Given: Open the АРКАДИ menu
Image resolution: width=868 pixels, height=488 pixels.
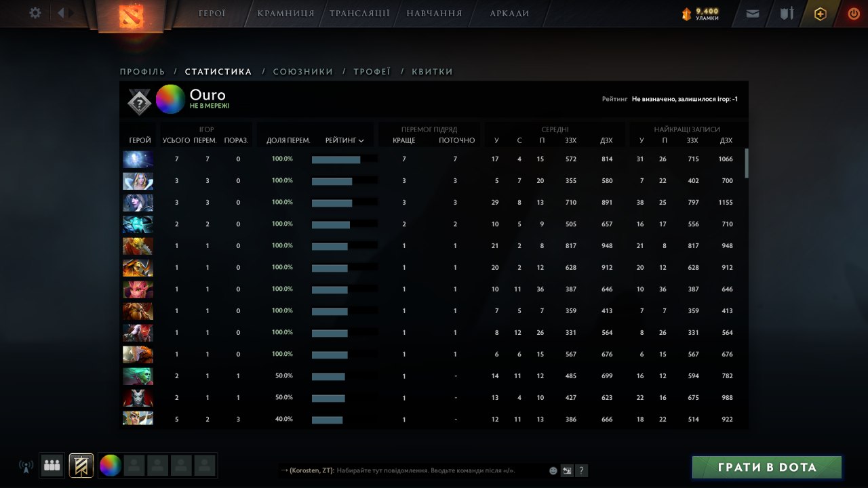Looking at the screenshot, I should (x=509, y=13).
